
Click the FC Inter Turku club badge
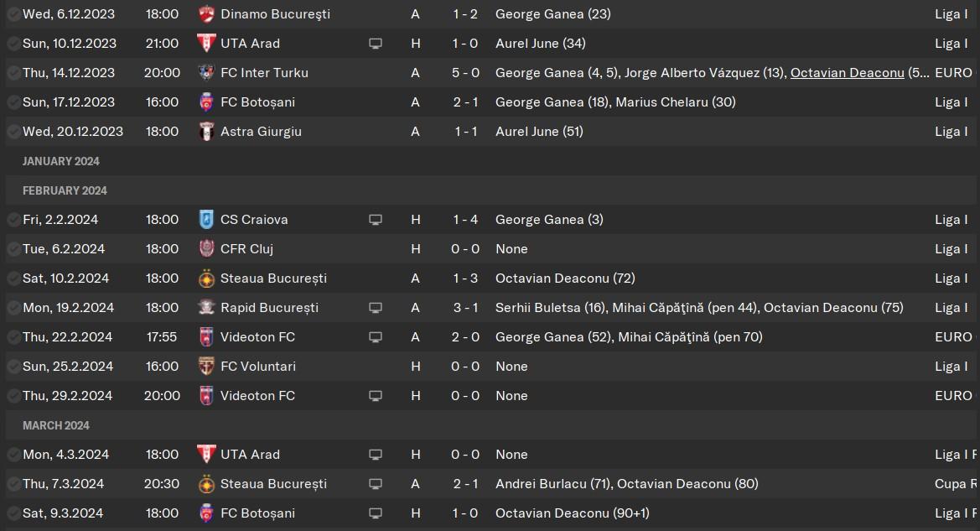206,72
